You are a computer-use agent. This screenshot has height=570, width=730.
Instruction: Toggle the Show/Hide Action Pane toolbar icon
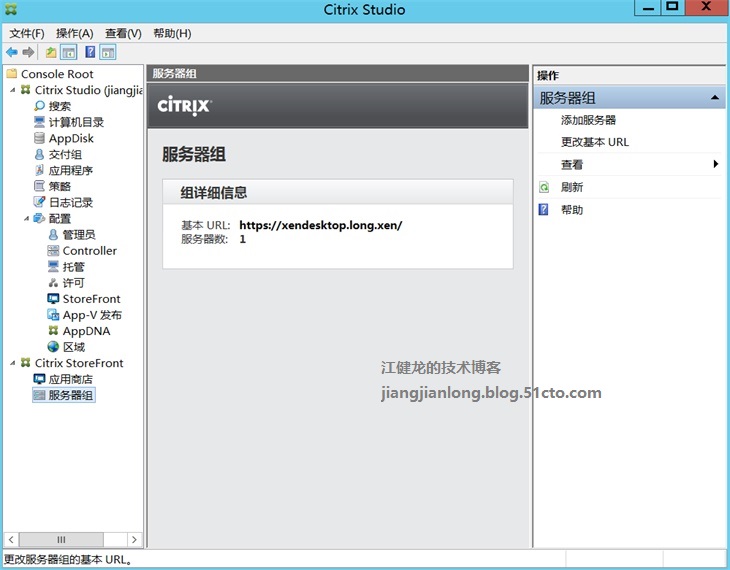pos(108,52)
